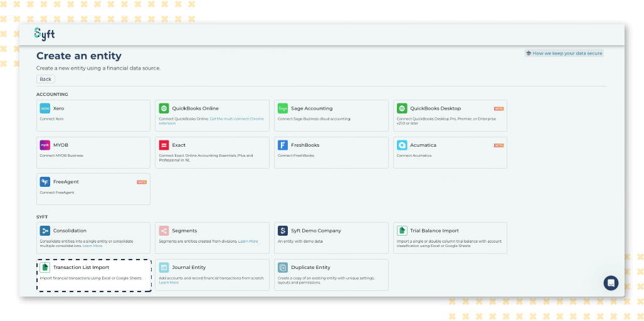Image resolution: width=644 pixels, height=321 pixels.
Task: Open Learn More in Journal Entity card
Action: (169, 282)
